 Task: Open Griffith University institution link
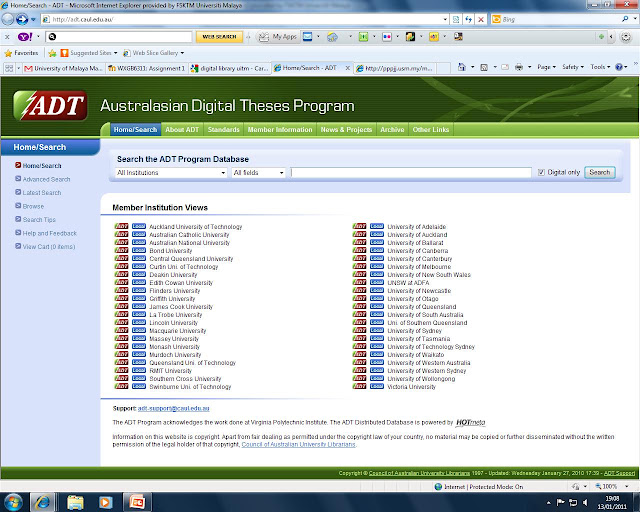pyautogui.click(x=172, y=298)
